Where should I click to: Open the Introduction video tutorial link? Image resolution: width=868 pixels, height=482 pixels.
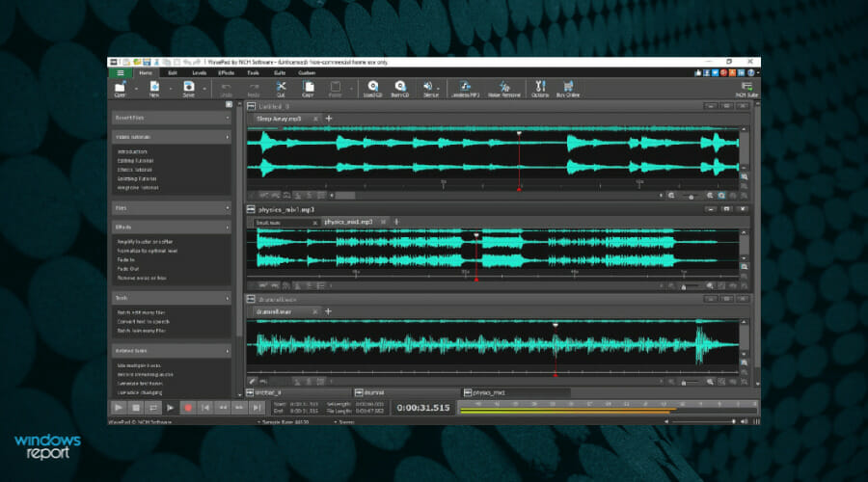point(132,151)
